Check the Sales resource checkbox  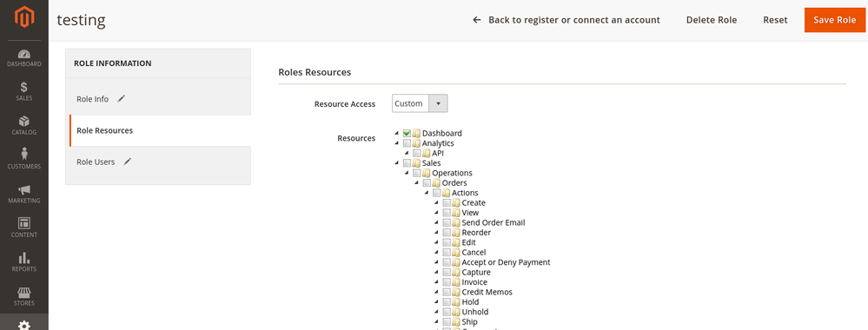click(407, 163)
